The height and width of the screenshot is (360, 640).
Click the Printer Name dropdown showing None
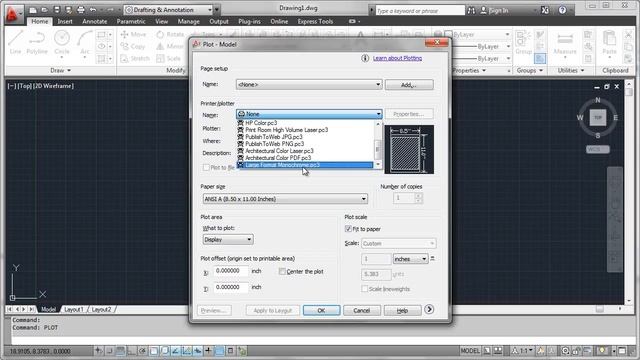click(309, 114)
